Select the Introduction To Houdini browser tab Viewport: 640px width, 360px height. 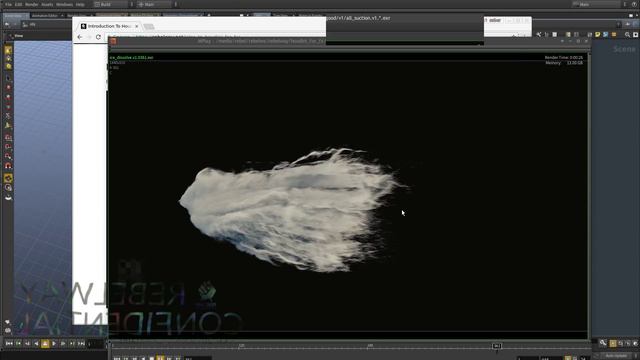(109, 26)
